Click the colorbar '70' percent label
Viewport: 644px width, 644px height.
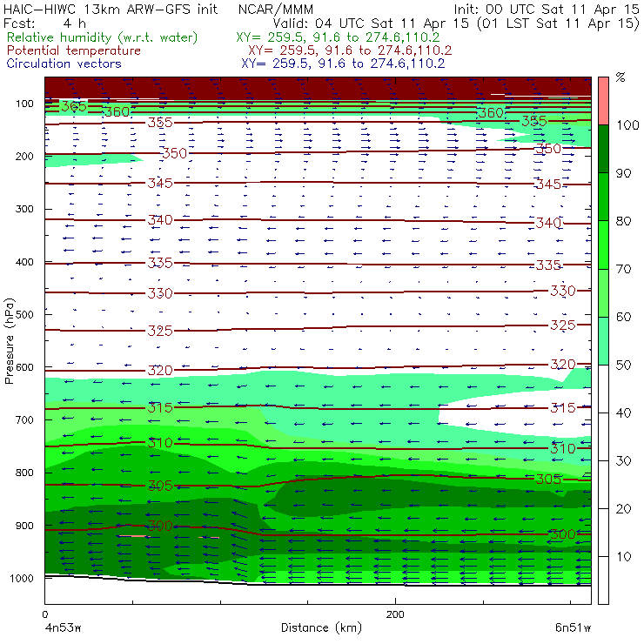click(623, 269)
